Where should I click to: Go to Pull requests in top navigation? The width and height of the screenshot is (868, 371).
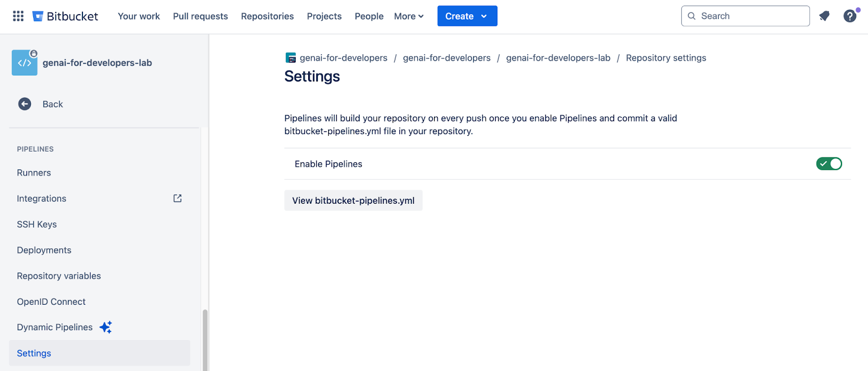[x=200, y=16]
